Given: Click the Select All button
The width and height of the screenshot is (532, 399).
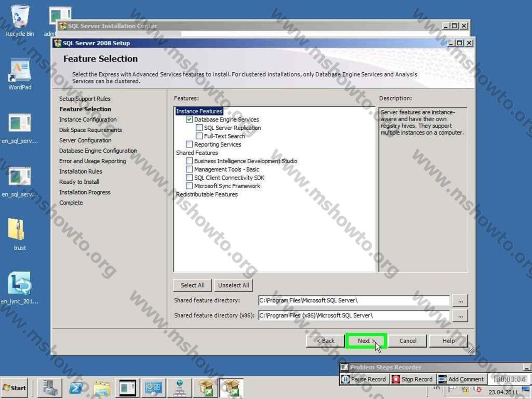Looking at the screenshot, I should pos(192,285).
